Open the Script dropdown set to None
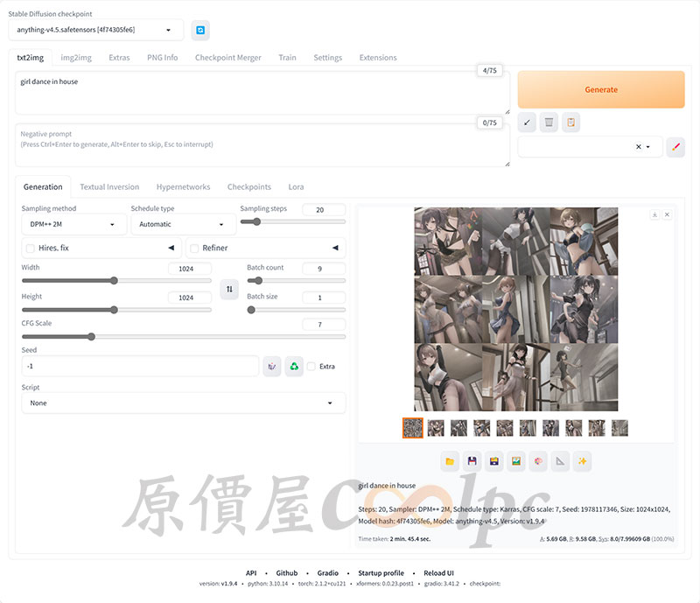 coord(184,403)
